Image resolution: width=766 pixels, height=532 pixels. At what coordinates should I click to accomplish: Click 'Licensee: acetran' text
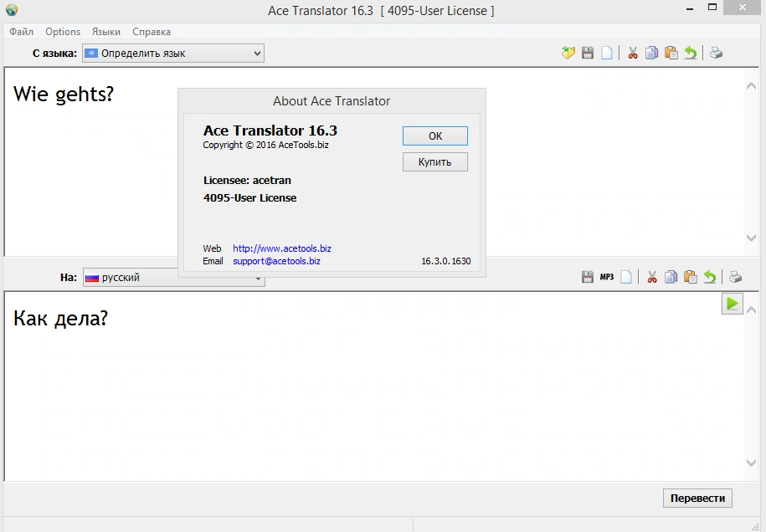[247, 181]
